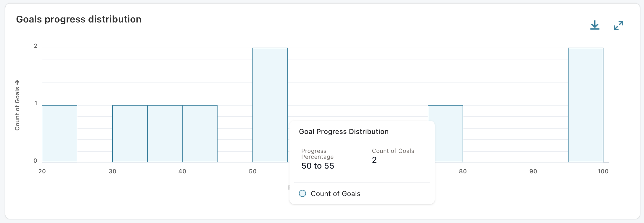This screenshot has width=644, height=223.
Task: Click the "50 to 55" value in the tooltip
Action: 318,166
